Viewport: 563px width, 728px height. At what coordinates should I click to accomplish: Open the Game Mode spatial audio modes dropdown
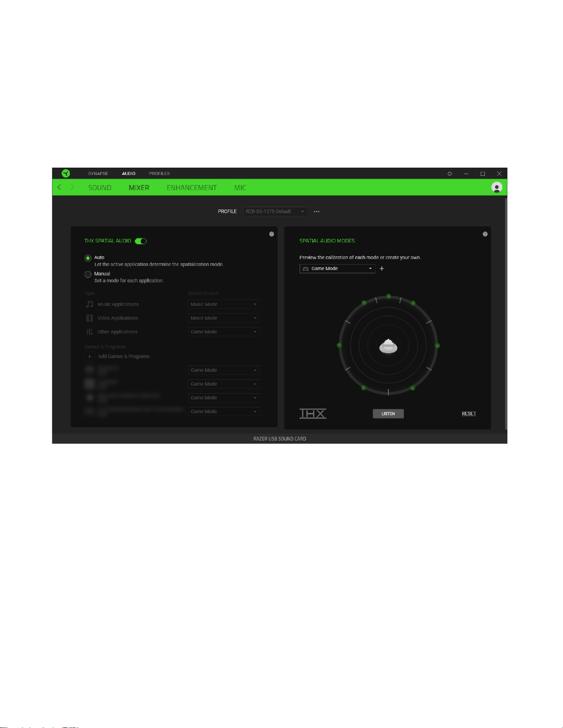click(x=337, y=269)
